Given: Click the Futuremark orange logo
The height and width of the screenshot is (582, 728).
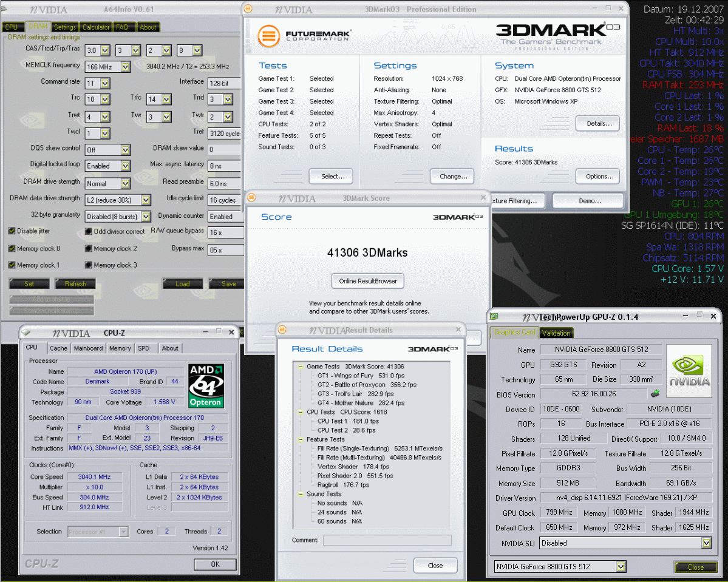Looking at the screenshot, I should pyautogui.click(x=269, y=36).
